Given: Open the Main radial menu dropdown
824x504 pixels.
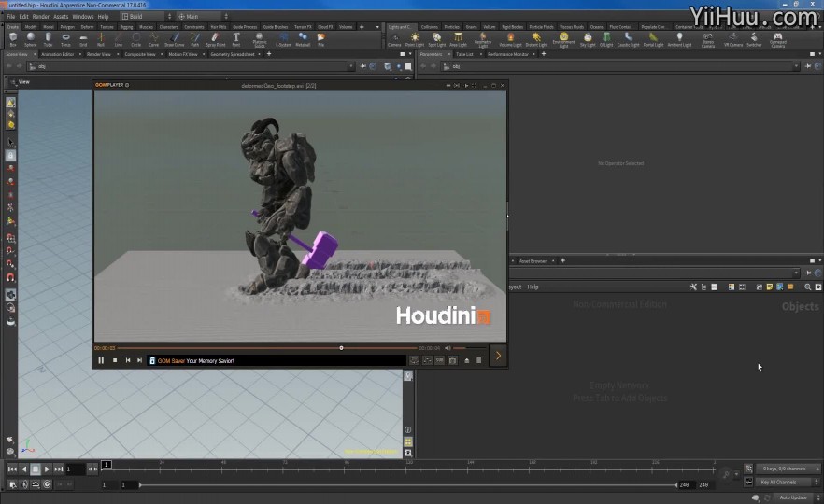Looking at the screenshot, I should [203, 16].
